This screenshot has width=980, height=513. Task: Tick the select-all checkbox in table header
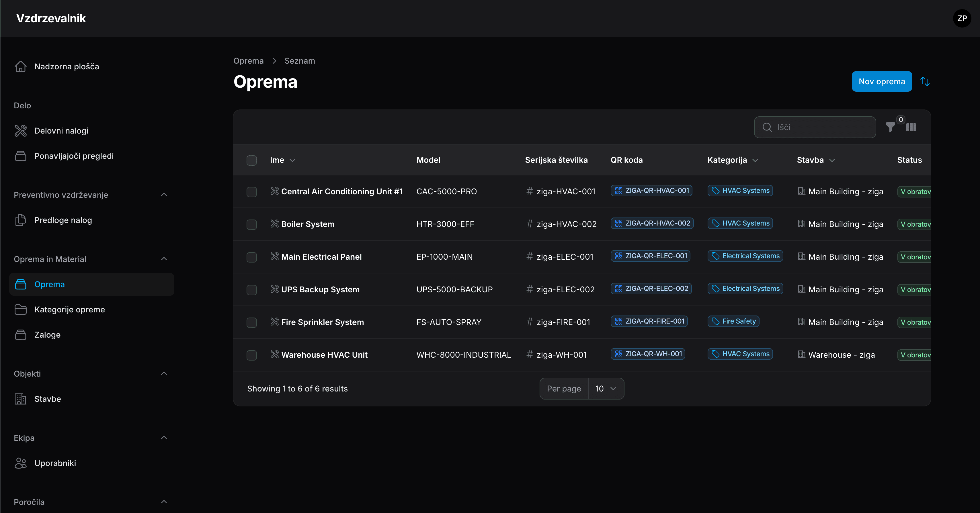coord(251,160)
